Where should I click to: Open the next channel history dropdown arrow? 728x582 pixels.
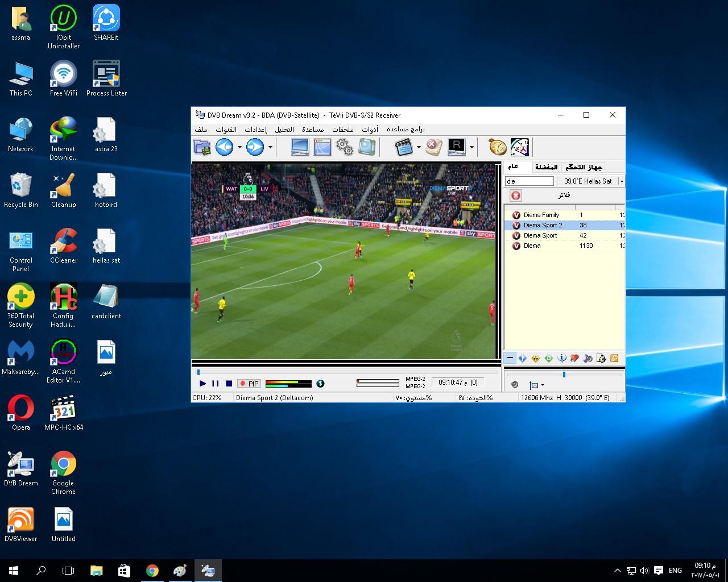(x=270, y=147)
